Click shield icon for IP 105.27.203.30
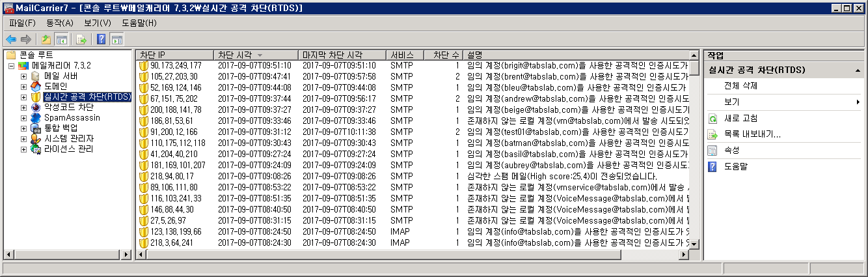This screenshot has height=277, width=868. click(144, 76)
